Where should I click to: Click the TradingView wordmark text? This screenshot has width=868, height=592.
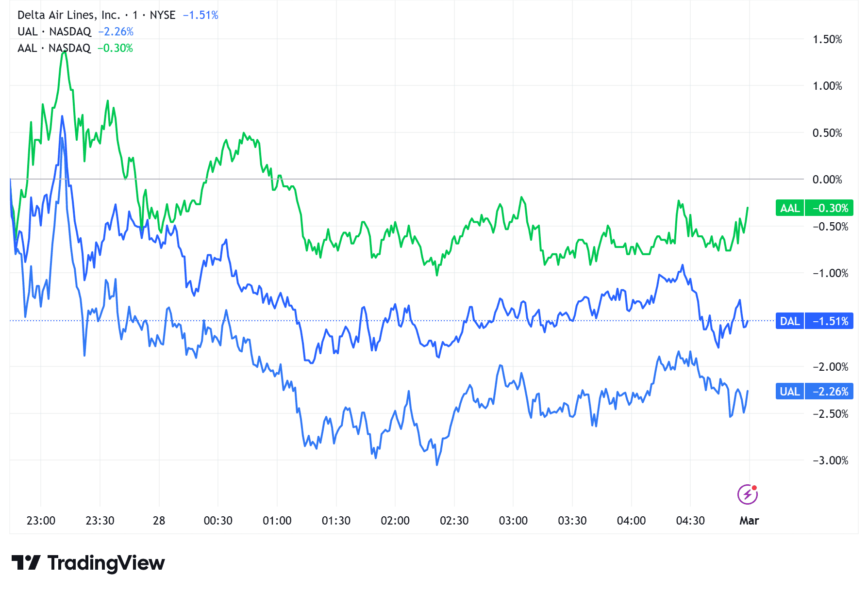tap(106, 563)
